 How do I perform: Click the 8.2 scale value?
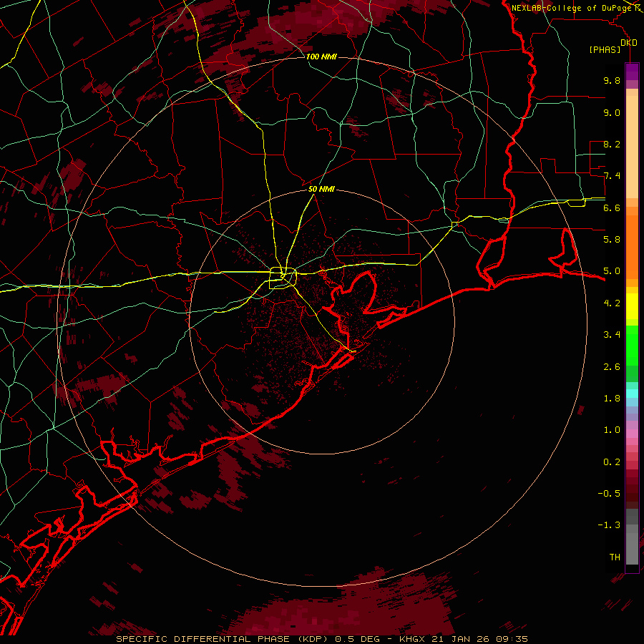click(612, 144)
